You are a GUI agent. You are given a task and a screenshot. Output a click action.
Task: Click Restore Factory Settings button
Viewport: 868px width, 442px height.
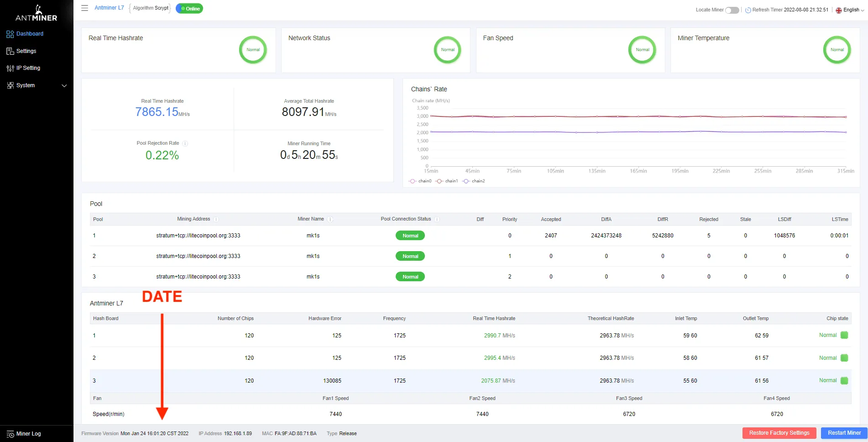pyautogui.click(x=779, y=433)
